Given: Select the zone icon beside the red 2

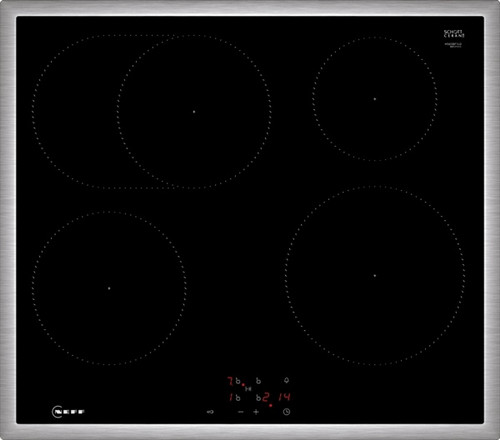Looking at the screenshot, I should click(258, 397).
